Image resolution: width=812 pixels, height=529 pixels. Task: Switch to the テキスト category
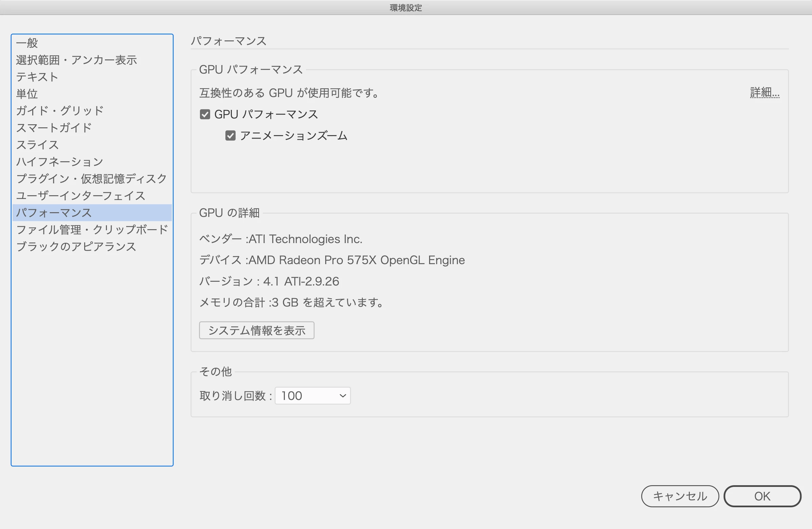37,77
